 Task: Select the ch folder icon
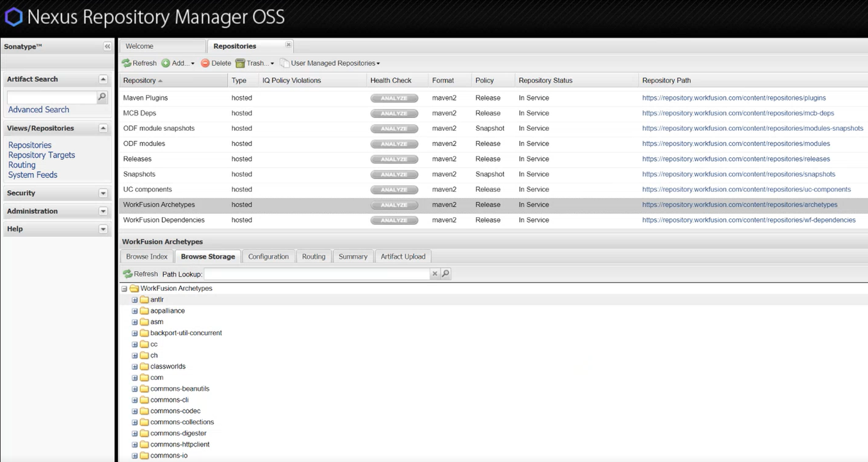pos(144,355)
